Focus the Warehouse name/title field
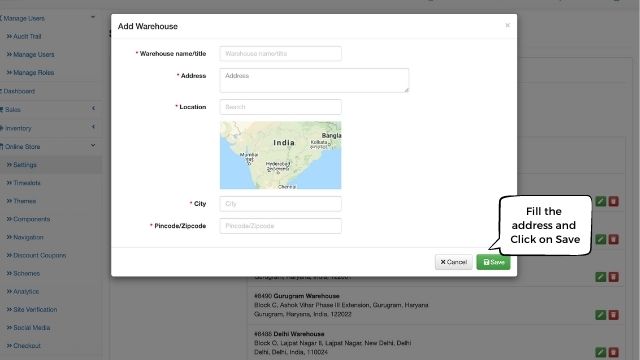The height and width of the screenshot is (360, 640). click(x=280, y=53)
